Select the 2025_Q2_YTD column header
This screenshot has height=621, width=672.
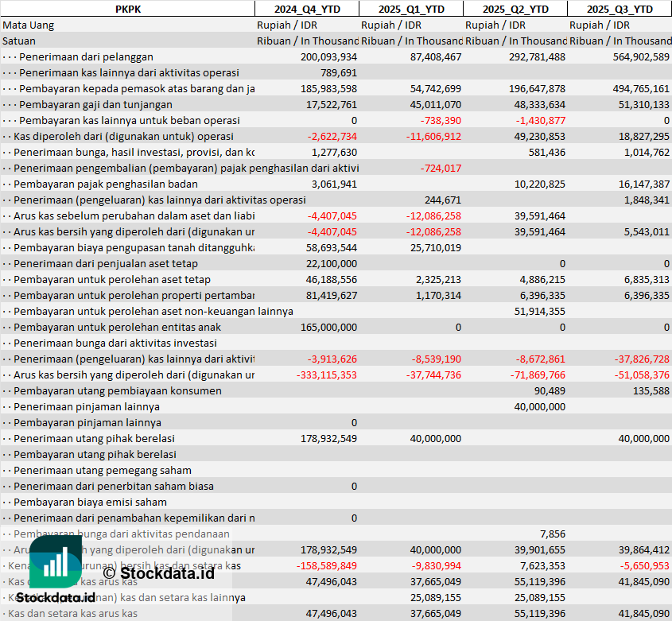coord(515,9)
